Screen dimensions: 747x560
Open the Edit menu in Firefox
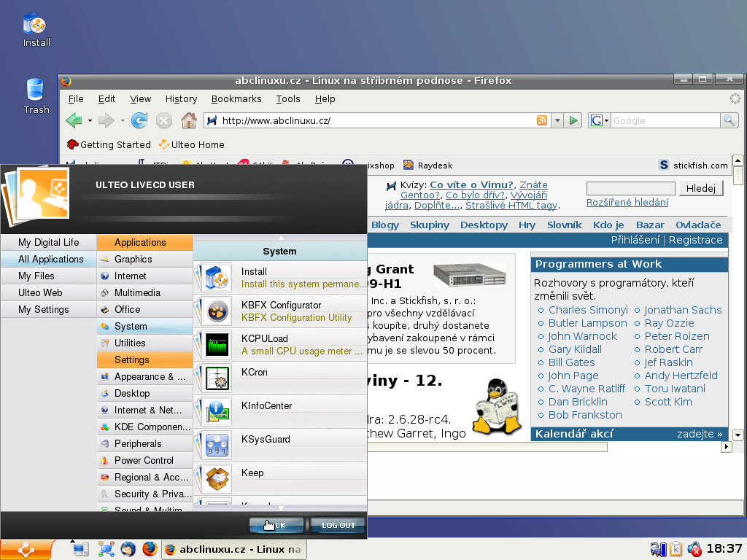coord(107,99)
